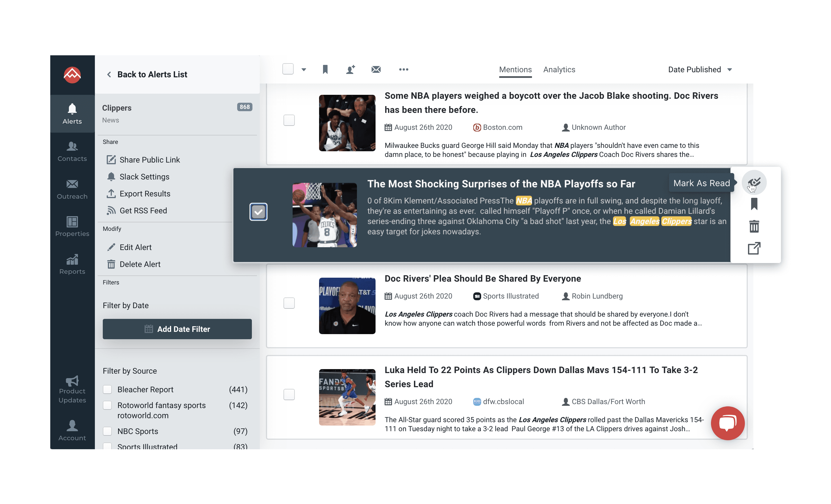Uncheck the selected NBA Playoffs article checkbox

[x=258, y=212]
